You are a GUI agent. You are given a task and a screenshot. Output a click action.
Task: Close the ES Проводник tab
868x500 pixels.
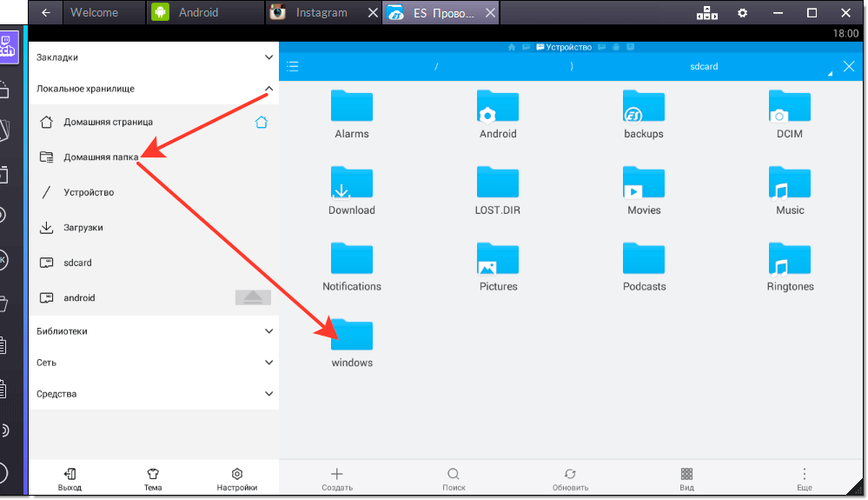click(x=490, y=12)
